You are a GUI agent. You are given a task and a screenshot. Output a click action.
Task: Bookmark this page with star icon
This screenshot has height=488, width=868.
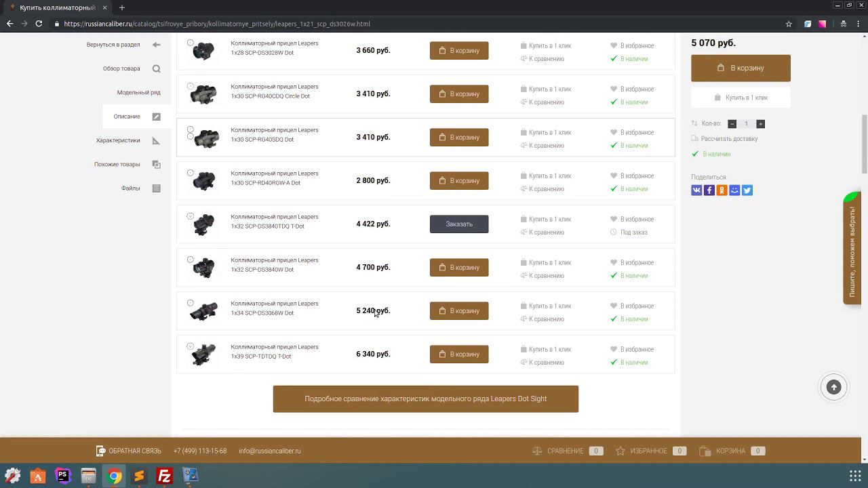coord(789,24)
